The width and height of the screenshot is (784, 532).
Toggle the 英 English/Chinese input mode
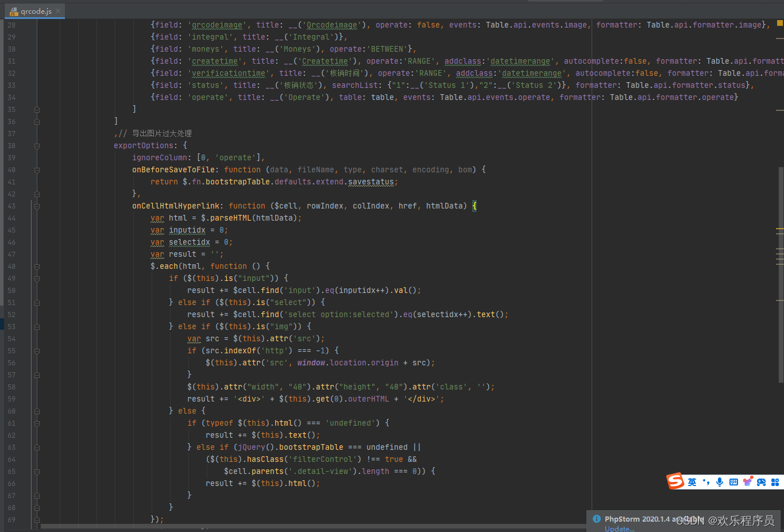(x=692, y=482)
